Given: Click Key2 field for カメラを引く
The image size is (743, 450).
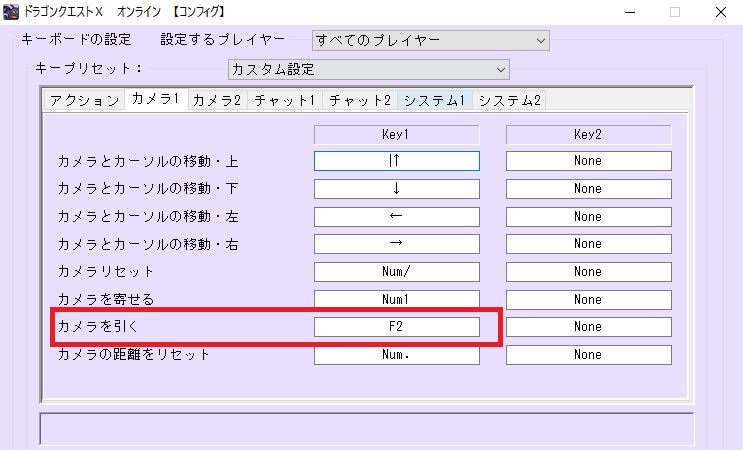Looking at the screenshot, I should 589,327.
